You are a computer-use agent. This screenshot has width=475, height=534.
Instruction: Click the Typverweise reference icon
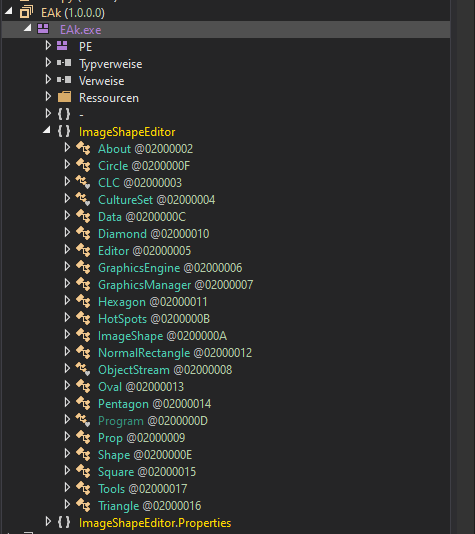pos(64,63)
